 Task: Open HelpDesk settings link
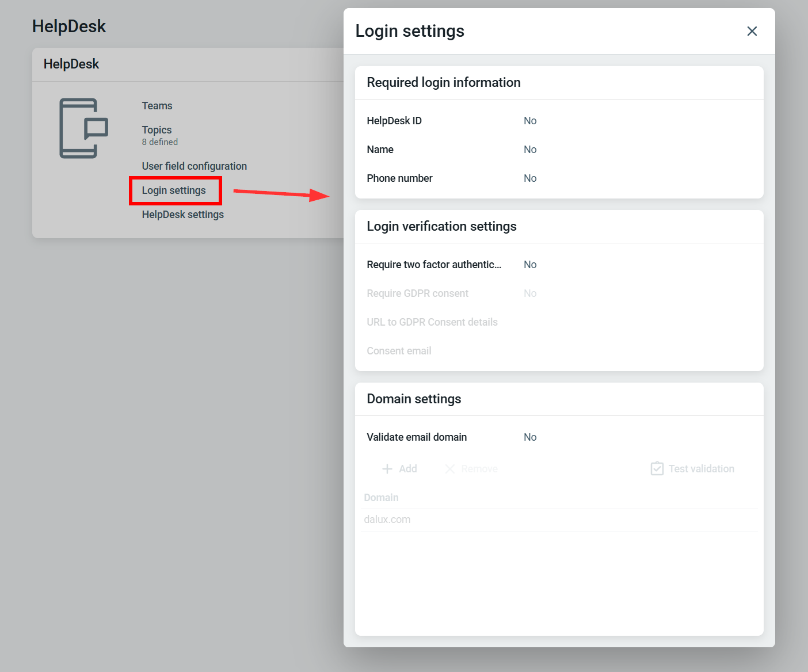pos(182,215)
